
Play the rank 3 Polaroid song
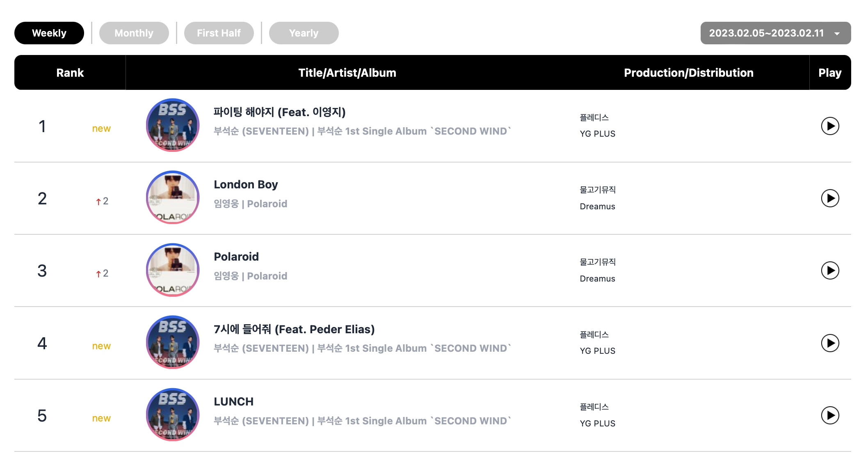coord(830,270)
